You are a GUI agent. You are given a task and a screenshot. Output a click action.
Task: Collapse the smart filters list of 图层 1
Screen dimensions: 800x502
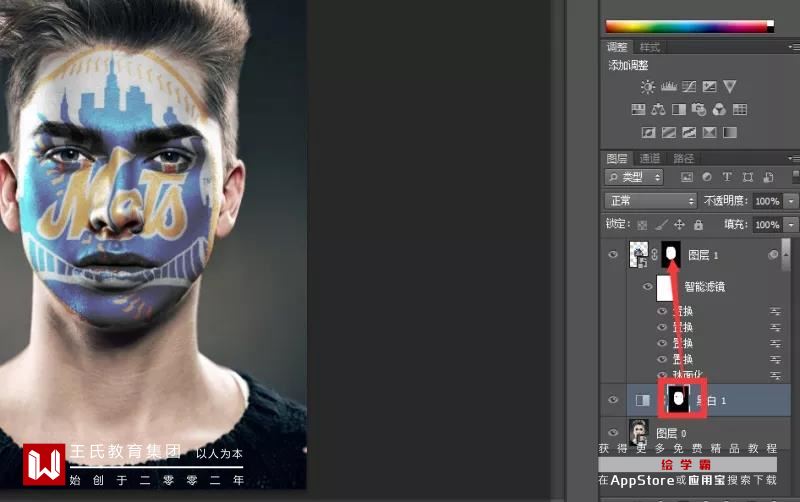785,254
